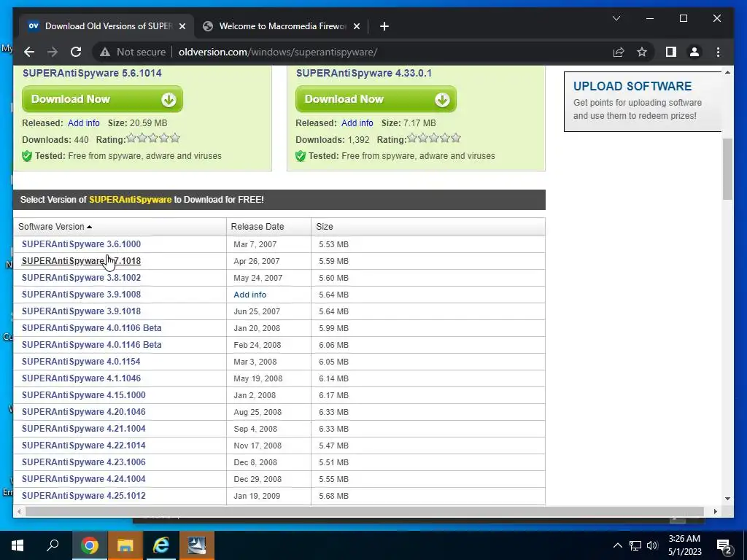747x560 pixels.
Task: Show hidden system tray icons
Action: [617, 545]
